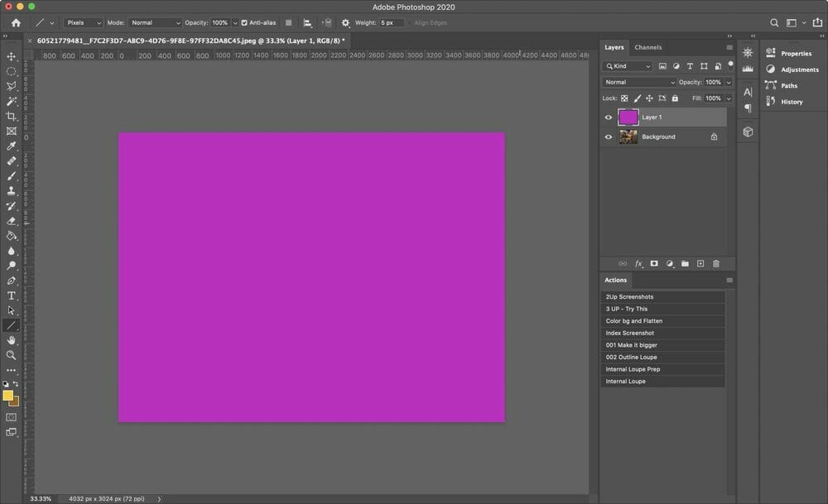This screenshot has height=504, width=828.
Task: Toggle visibility of the Background layer
Action: coord(609,137)
